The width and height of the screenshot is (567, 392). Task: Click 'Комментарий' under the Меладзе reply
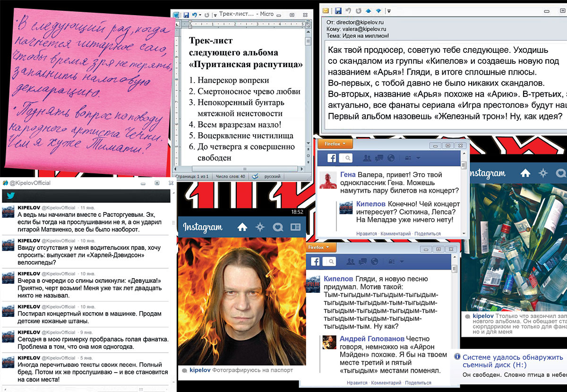point(395,234)
